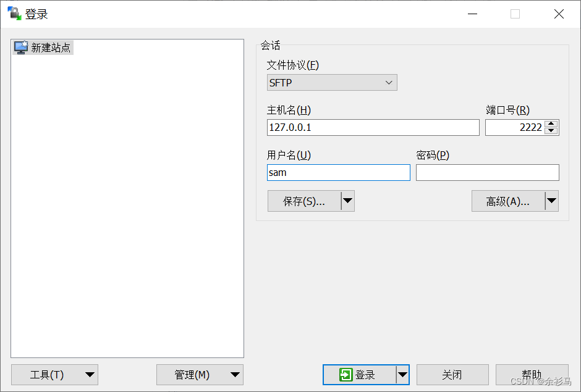Click the green arrow icon on 登录 button
This screenshot has width=581, height=392.
point(346,375)
